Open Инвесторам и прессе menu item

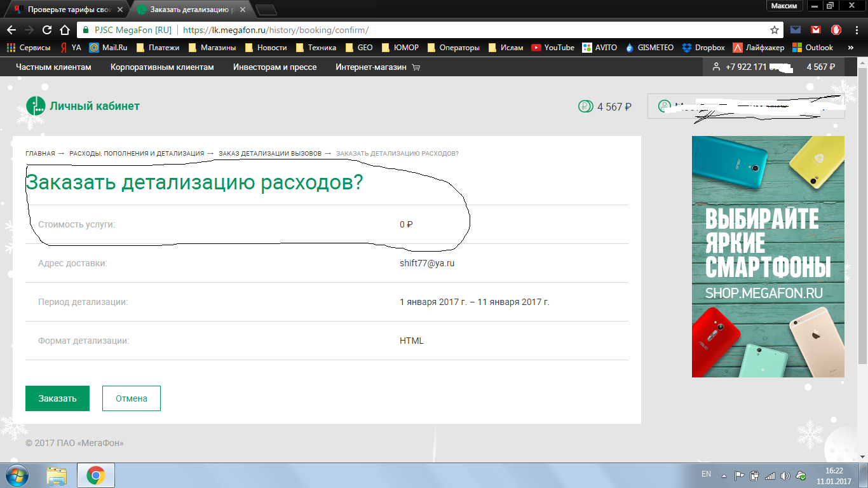pyautogui.click(x=275, y=67)
